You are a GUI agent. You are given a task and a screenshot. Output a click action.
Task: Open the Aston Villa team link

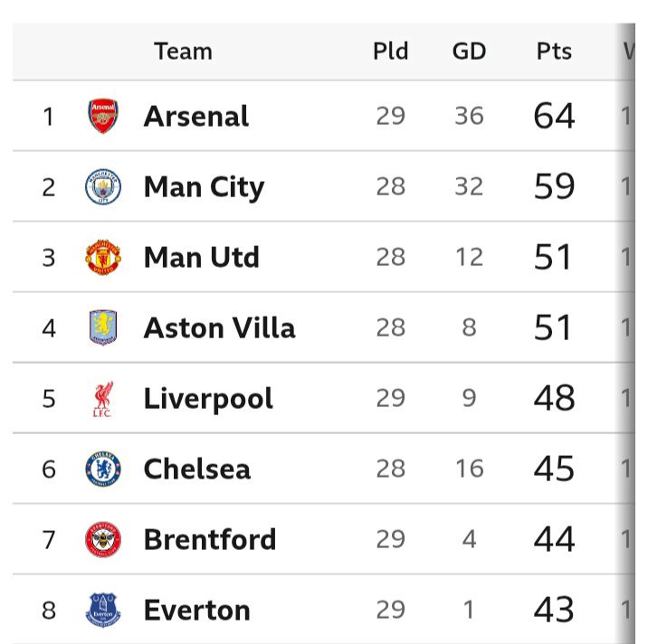tap(219, 327)
